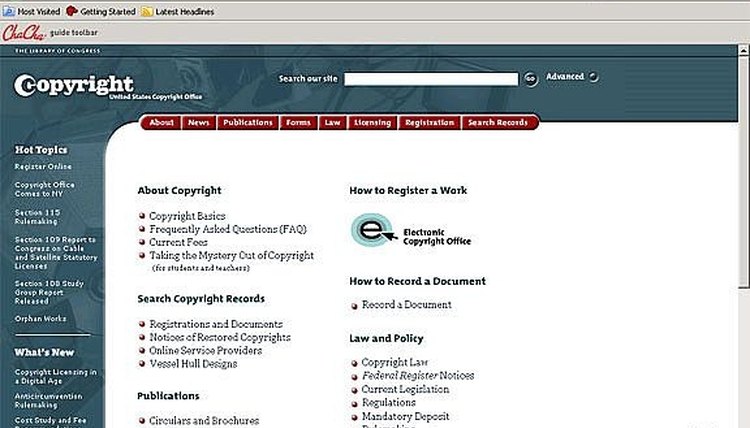Open the Section 109 Report to Congress link

[x=55, y=252]
